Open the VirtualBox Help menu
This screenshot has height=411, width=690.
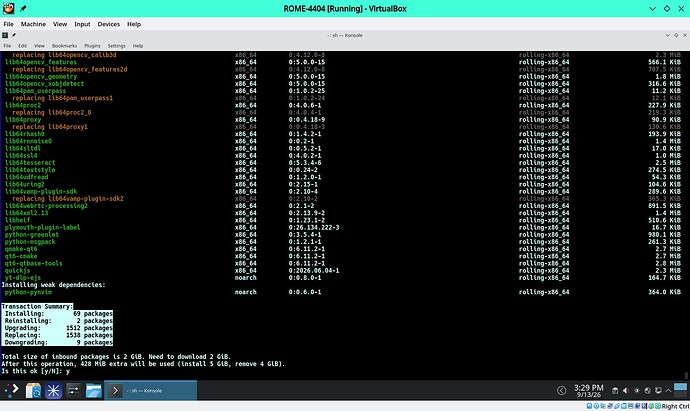pyautogui.click(x=134, y=24)
